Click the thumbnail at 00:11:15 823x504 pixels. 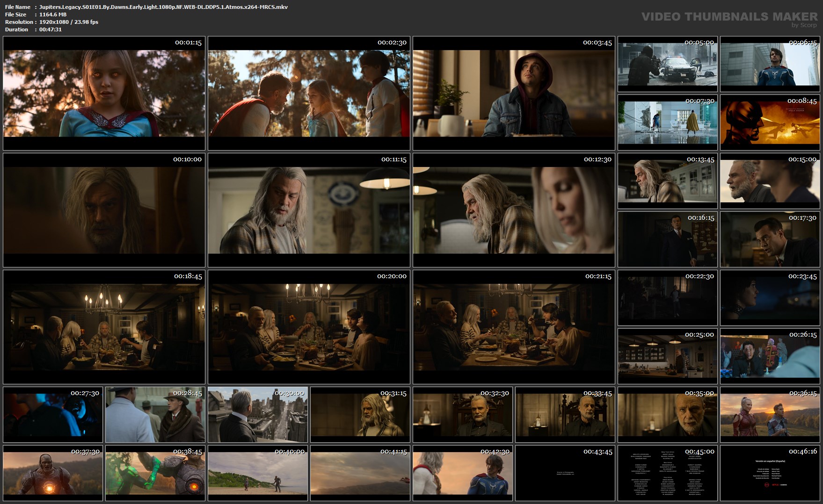point(309,210)
